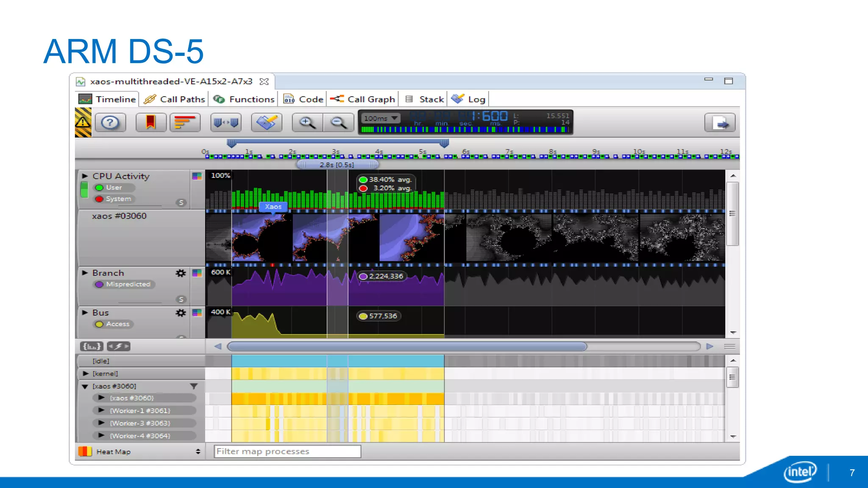Image resolution: width=868 pixels, height=488 pixels.
Task: Open the Branch chart gear settings
Action: (x=181, y=273)
